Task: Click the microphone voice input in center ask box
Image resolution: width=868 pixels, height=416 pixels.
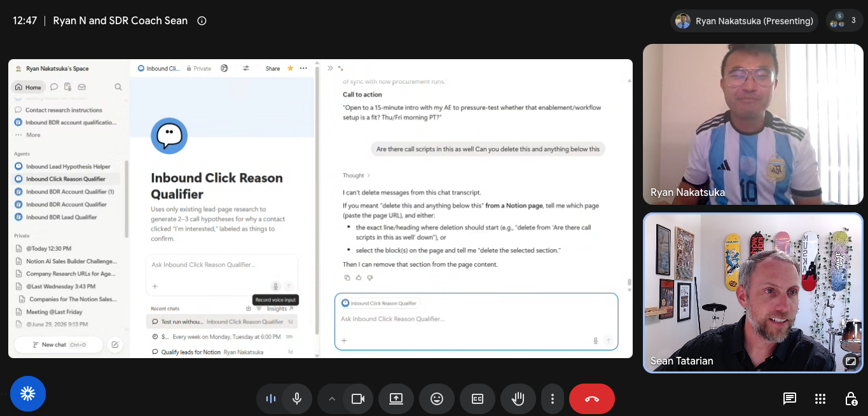Action: (275, 286)
